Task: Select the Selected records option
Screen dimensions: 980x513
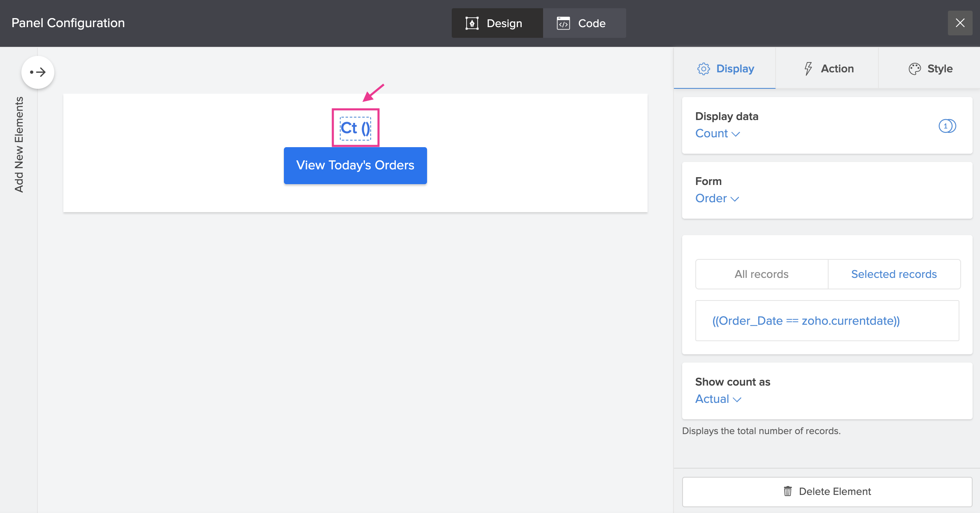Action: [x=894, y=274]
